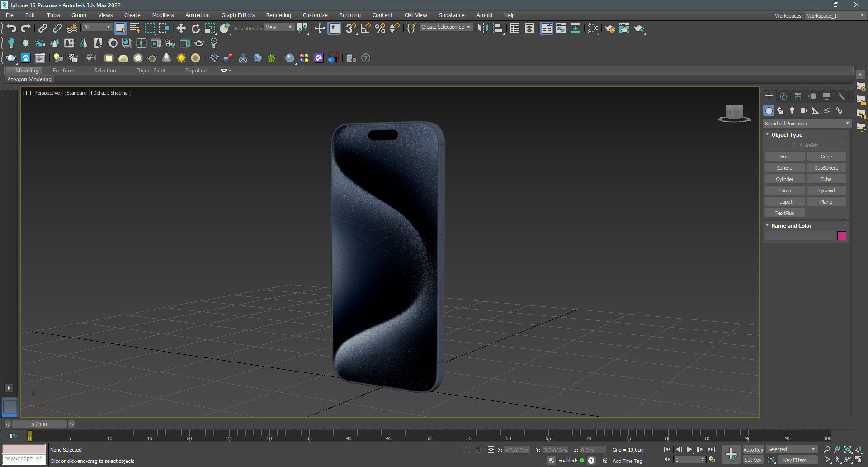Image resolution: width=868 pixels, height=467 pixels.
Task: Toggle Angle Snap
Action: [365, 29]
